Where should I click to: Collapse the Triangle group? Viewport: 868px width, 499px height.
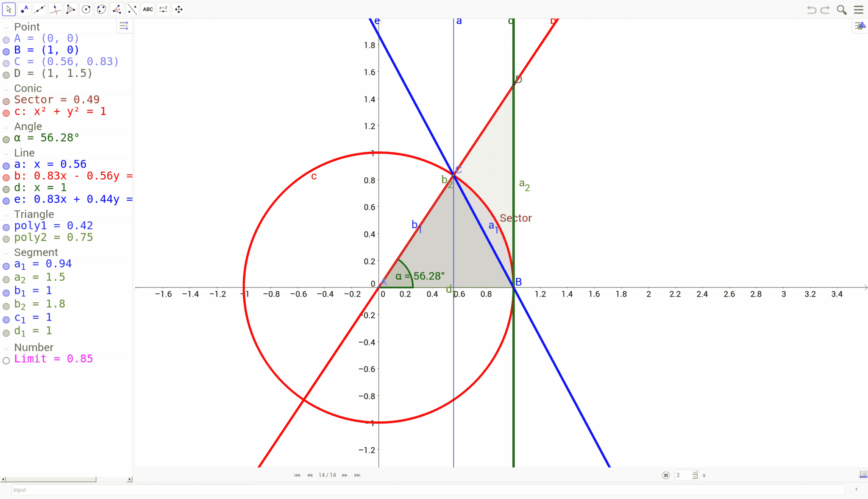(x=6, y=215)
